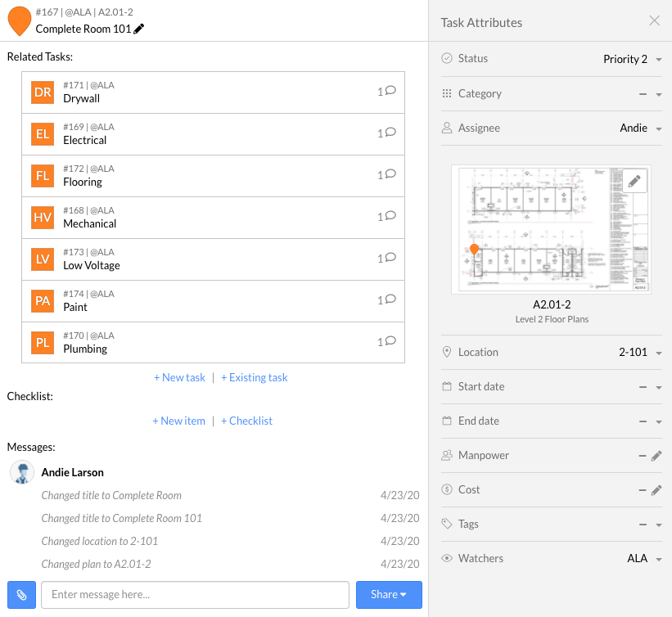Link an Existing task
This screenshot has width=672, height=617.
[x=254, y=377]
